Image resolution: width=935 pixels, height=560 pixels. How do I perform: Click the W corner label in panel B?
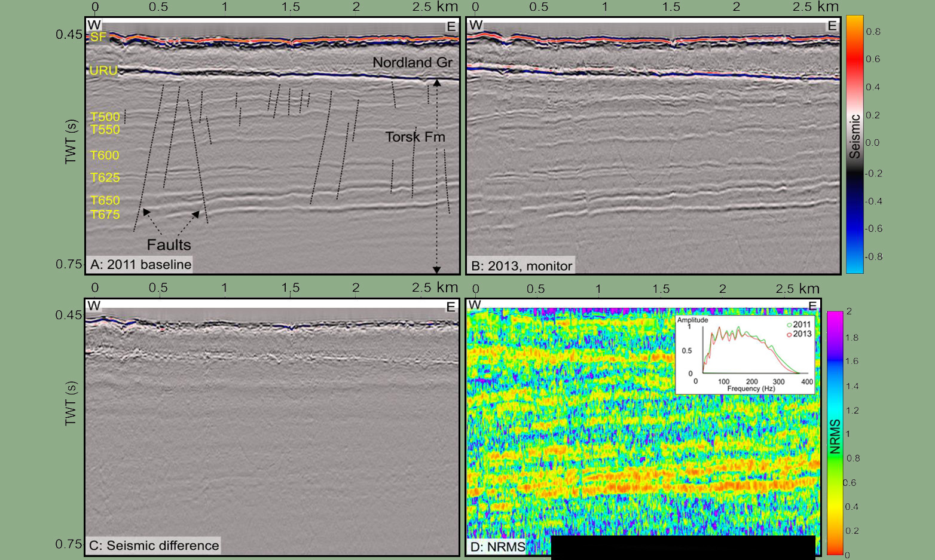476,25
